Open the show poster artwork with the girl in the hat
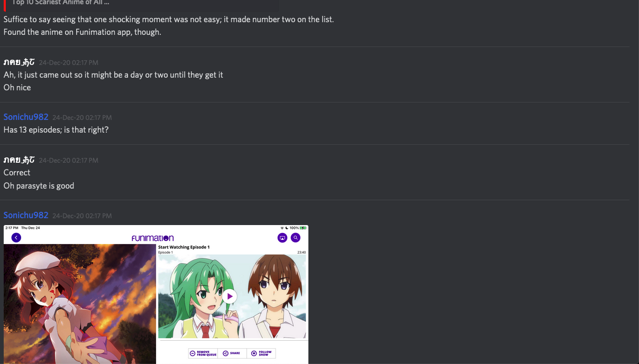 tap(80, 304)
